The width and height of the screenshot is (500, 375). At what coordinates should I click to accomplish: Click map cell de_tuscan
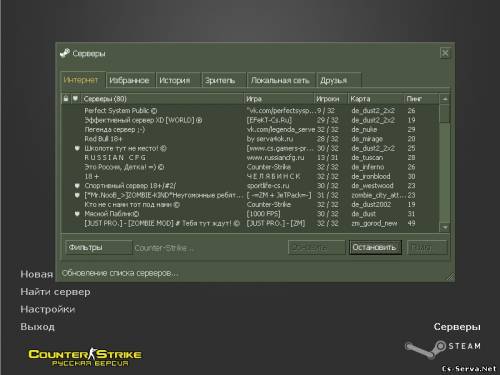pyautogui.click(x=367, y=158)
